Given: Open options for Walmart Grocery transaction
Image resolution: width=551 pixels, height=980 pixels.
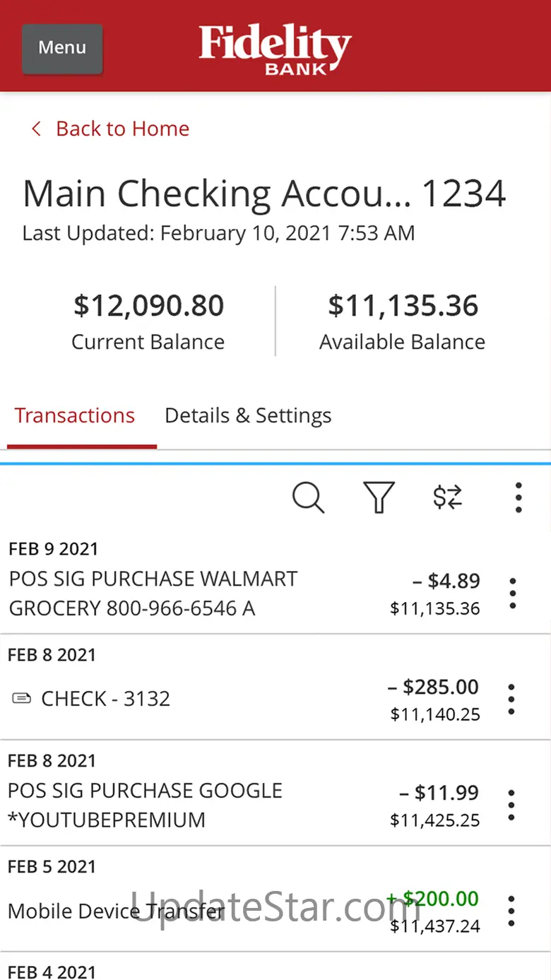Looking at the screenshot, I should (x=512, y=594).
